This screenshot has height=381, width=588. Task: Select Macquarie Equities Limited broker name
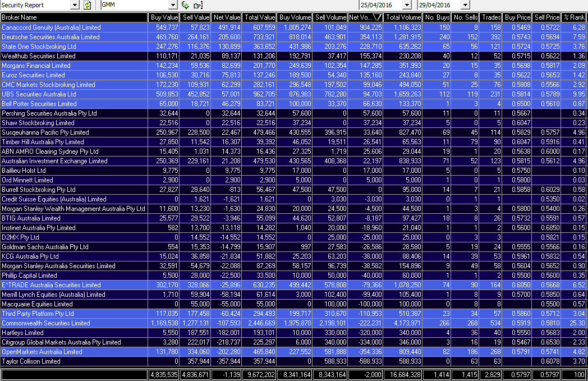[x=37, y=304]
